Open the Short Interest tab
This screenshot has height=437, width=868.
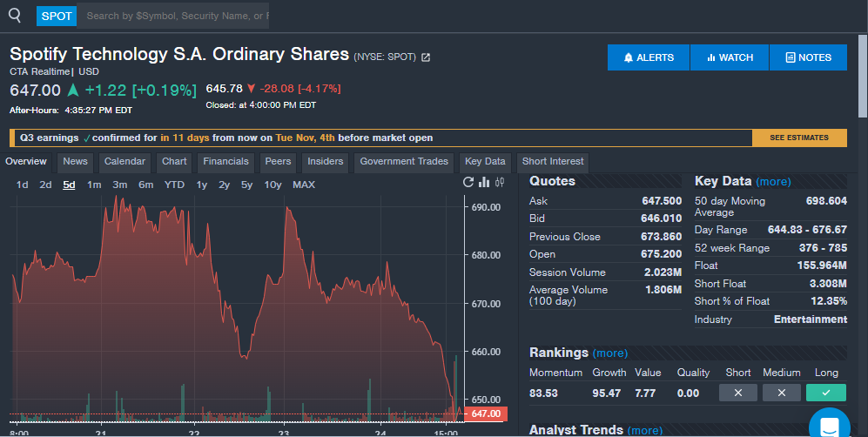[x=553, y=162]
